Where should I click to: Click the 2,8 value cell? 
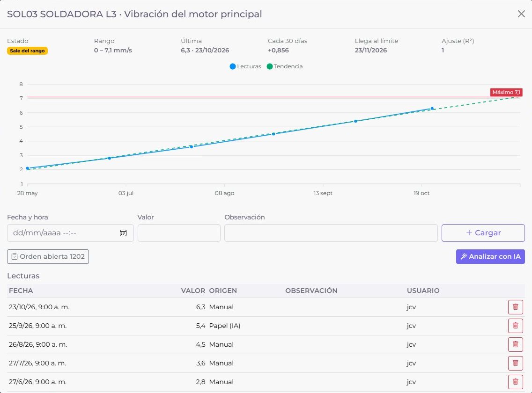[x=200, y=382]
